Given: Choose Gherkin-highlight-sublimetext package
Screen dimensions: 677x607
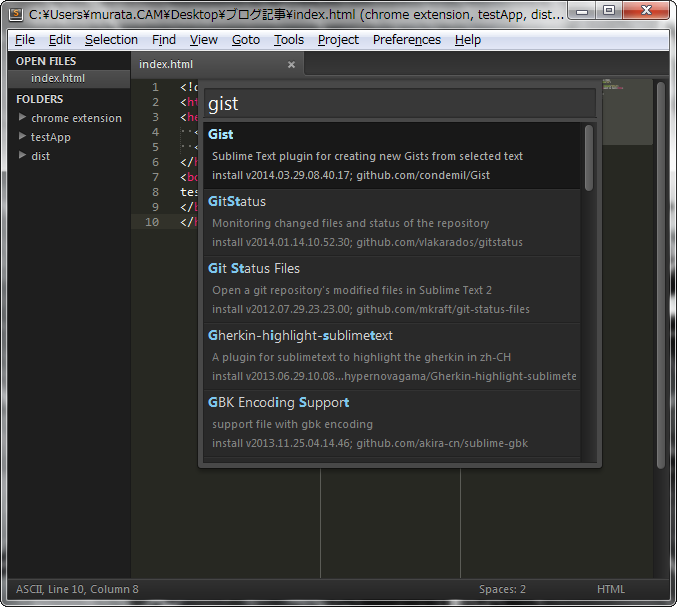Looking at the screenshot, I should click(x=392, y=357).
